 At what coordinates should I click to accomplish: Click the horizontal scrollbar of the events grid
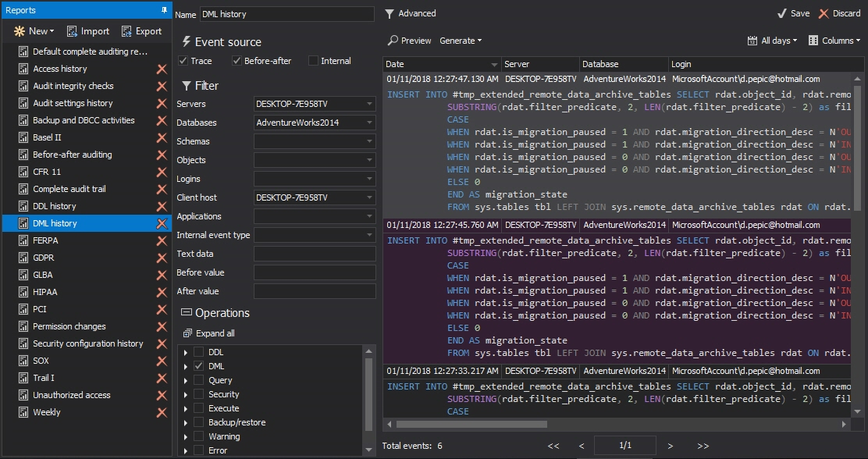pyautogui.click(x=471, y=424)
